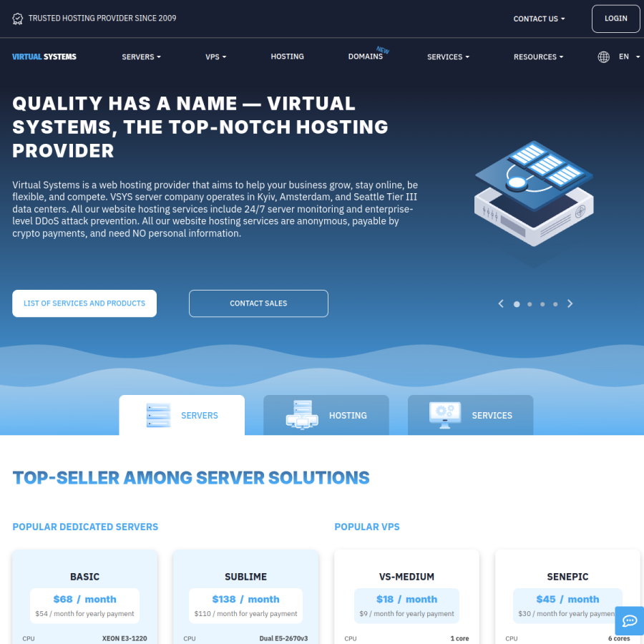Select the third carousel dot

(x=542, y=304)
